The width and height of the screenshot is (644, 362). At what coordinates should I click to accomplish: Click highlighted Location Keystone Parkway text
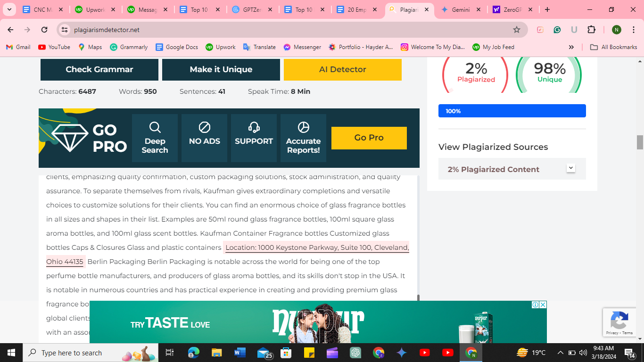click(x=317, y=247)
